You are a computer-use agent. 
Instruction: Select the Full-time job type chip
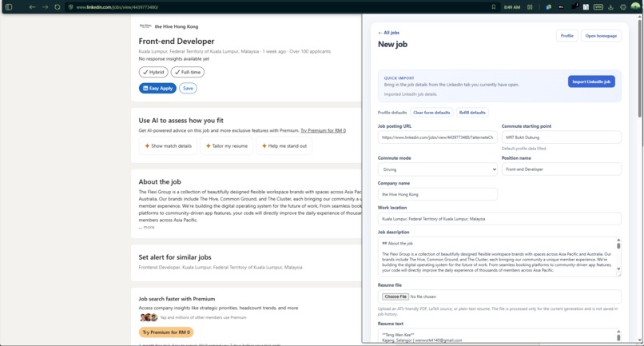pos(188,72)
